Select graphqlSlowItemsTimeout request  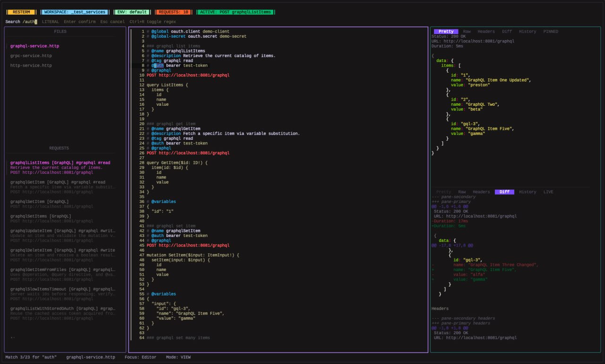(62, 294)
